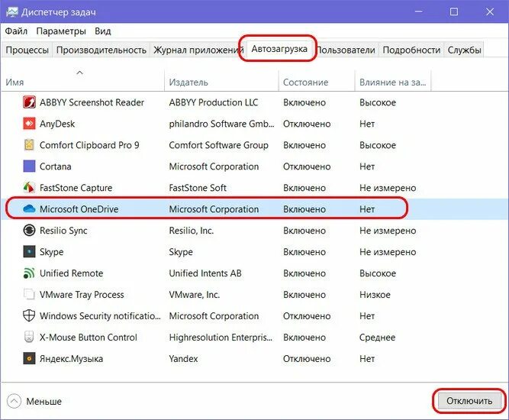Select the Cortana entry name
The image size is (509, 420).
tap(55, 166)
